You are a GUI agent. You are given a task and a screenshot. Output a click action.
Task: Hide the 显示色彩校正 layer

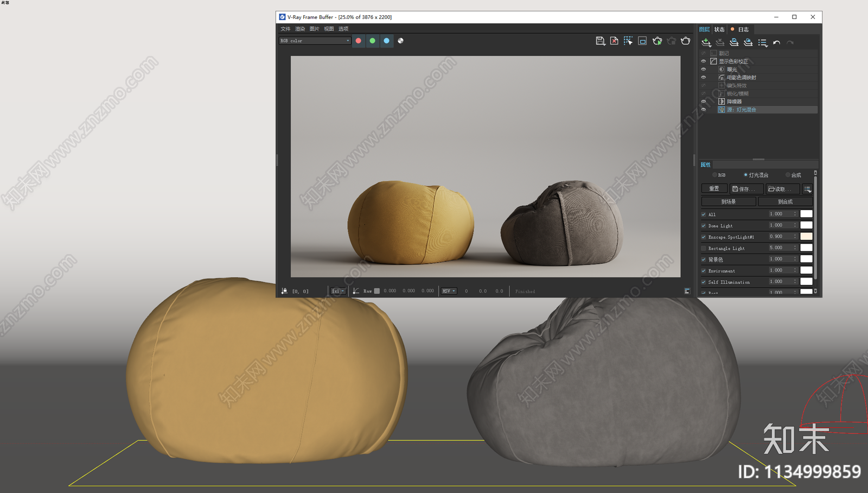tap(704, 61)
